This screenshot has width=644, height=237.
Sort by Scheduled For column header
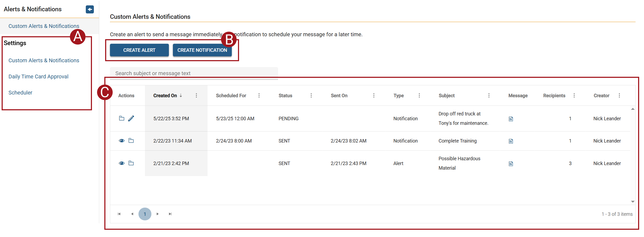[x=231, y=96]
